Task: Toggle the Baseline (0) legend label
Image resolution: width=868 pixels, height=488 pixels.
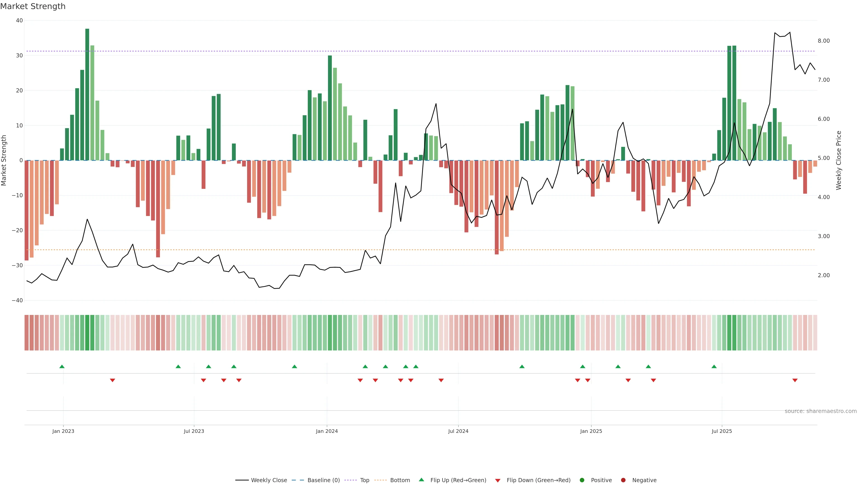Action: pos(323,480)
